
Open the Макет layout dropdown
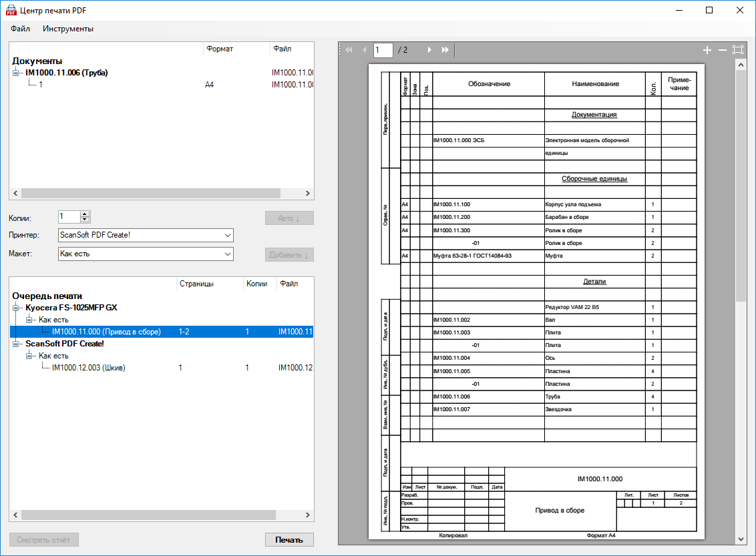pyautogui.click(x=228, y=254)
